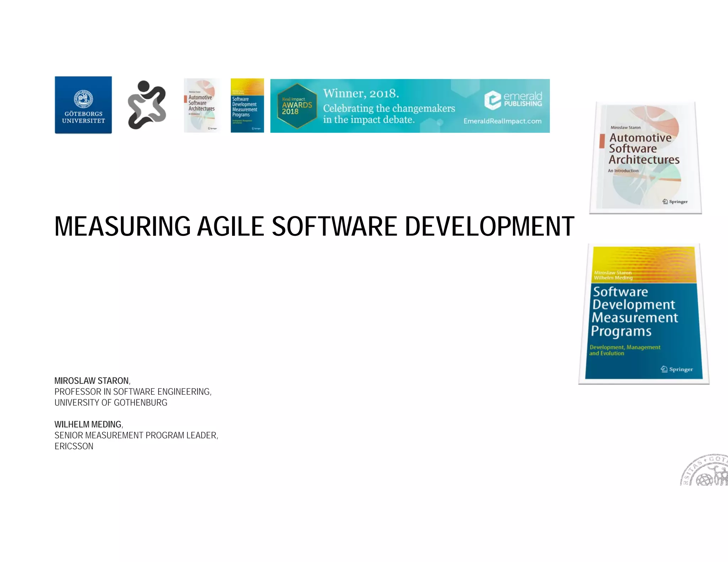The height and width of the screenshot is (562, 728).
Task: Click Springer logo on the large Automotive book
Action: tap(675, 201)
